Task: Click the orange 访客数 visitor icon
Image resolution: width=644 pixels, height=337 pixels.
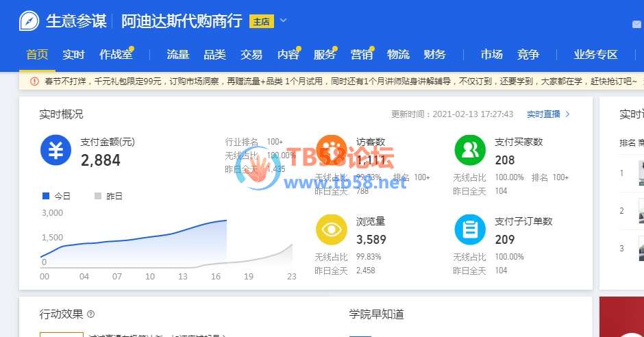Action: (331, 151)
